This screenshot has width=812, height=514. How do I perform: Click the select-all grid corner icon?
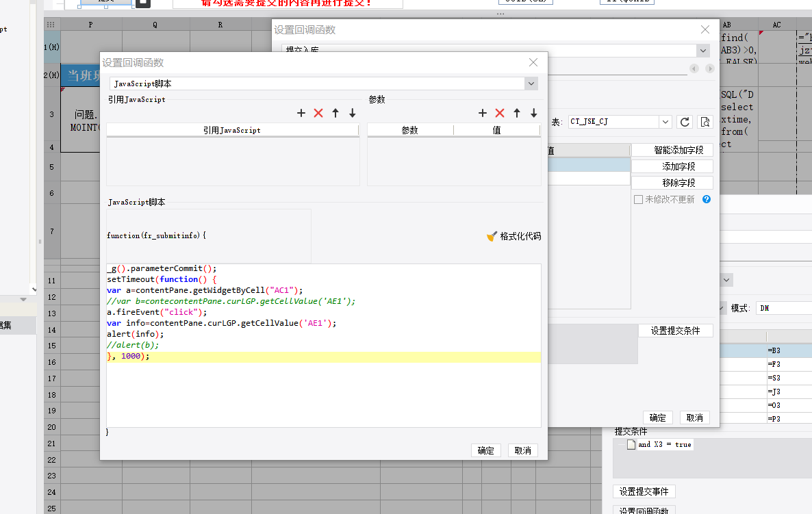[51, 25]
